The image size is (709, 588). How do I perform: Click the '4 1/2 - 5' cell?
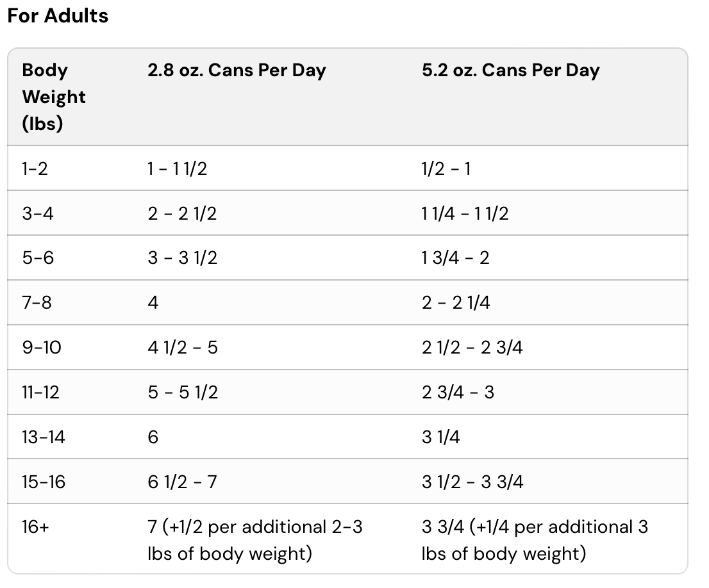pyautogui.click(x=183, y=347)
